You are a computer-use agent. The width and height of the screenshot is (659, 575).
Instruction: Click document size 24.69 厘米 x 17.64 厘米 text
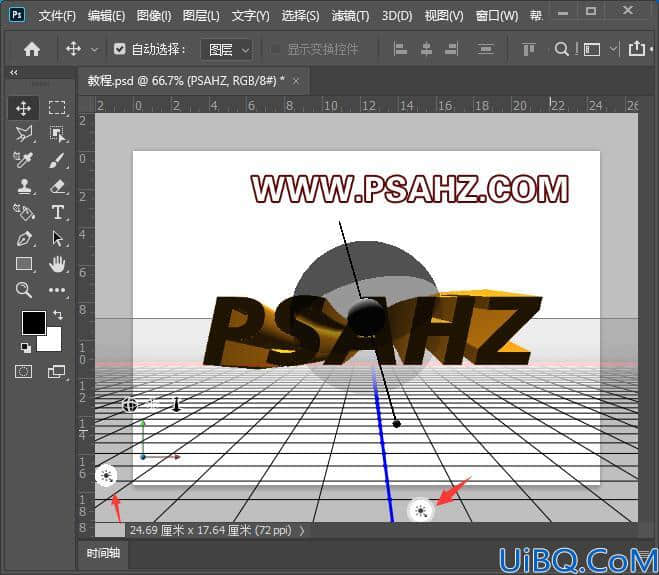tap(210, 530)
